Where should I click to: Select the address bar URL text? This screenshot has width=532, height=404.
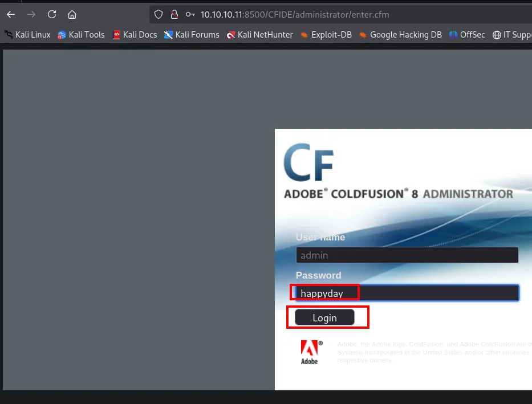pos(294,15)
